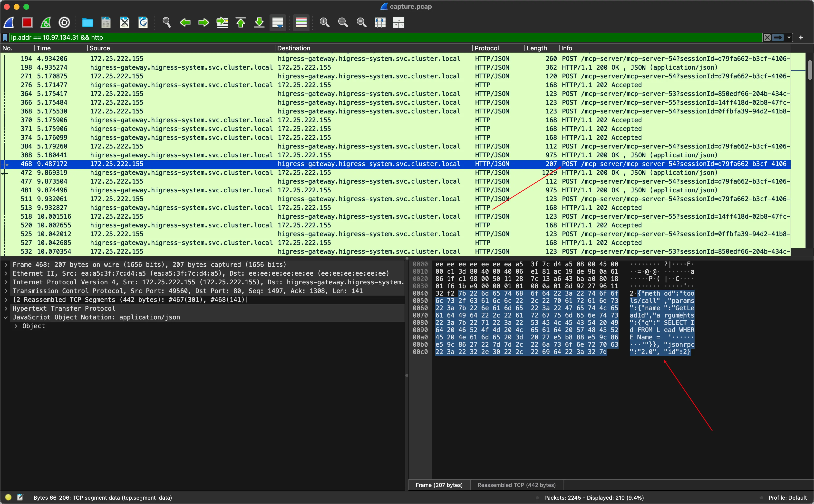This screenshot has width=814, height=504.
Task: Click the display filter input field
Action: pos(385,37)
